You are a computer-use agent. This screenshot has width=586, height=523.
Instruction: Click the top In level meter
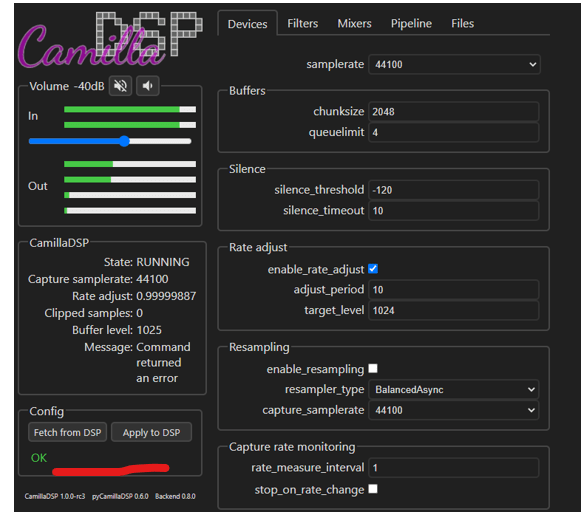coord(130,110)
